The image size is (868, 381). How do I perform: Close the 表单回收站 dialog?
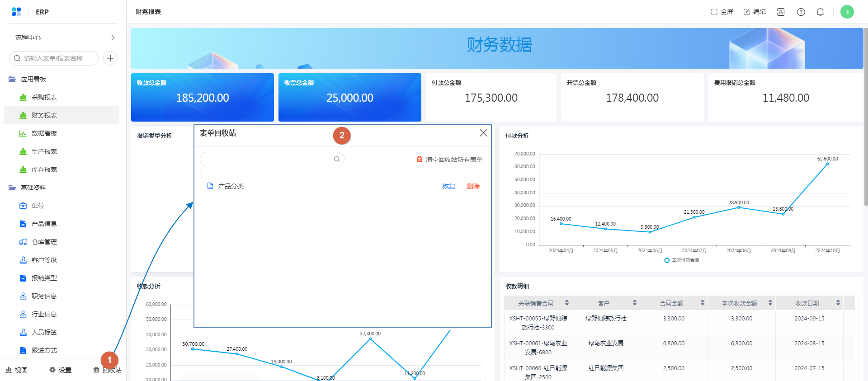483,133
